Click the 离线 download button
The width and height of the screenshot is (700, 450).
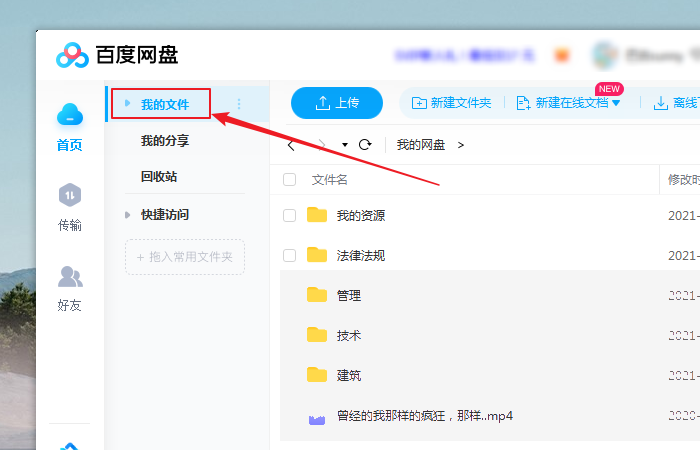[x=676, y=103]
